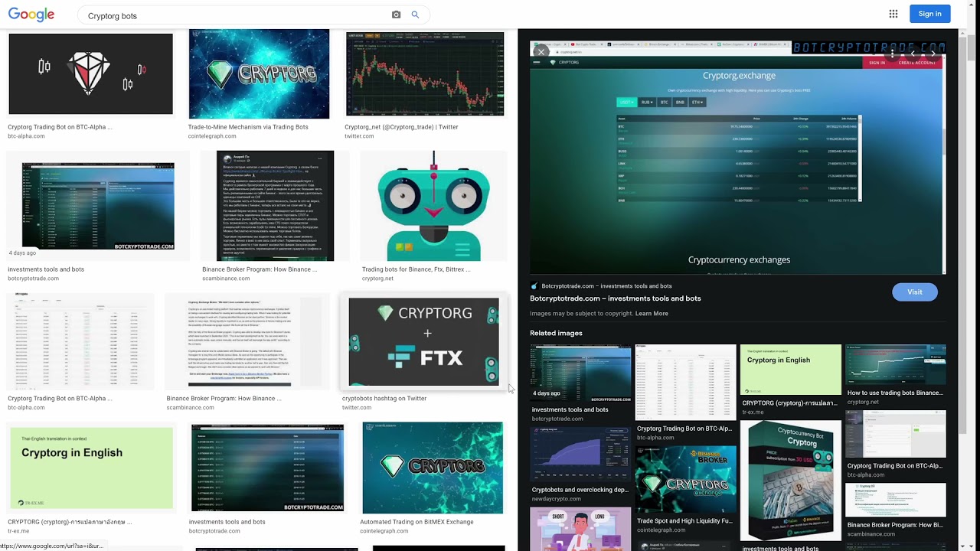This screenshot has height=551, width=980.
Task: Open the preview's three-dot more menu
Action: click(893, 54)
